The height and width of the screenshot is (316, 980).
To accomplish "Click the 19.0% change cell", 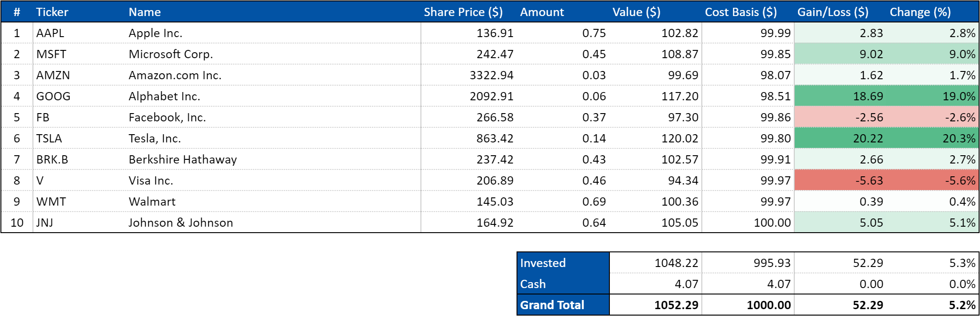I will 932,96.
